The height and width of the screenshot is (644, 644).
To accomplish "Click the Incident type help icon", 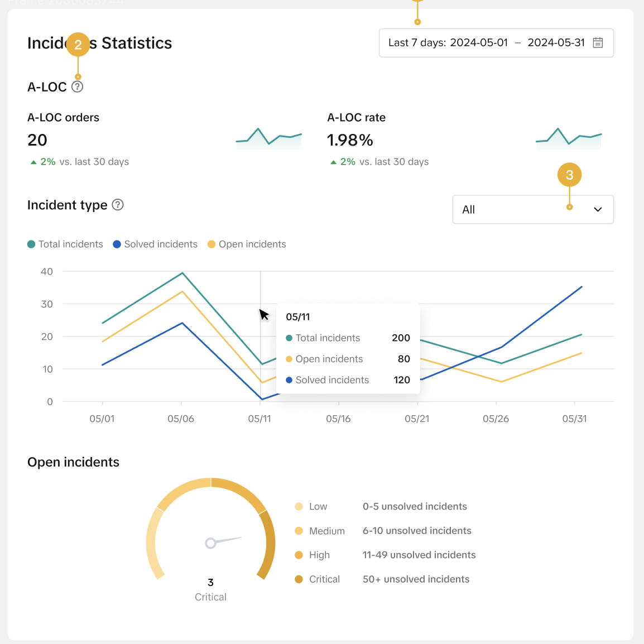I will (118, 205).
